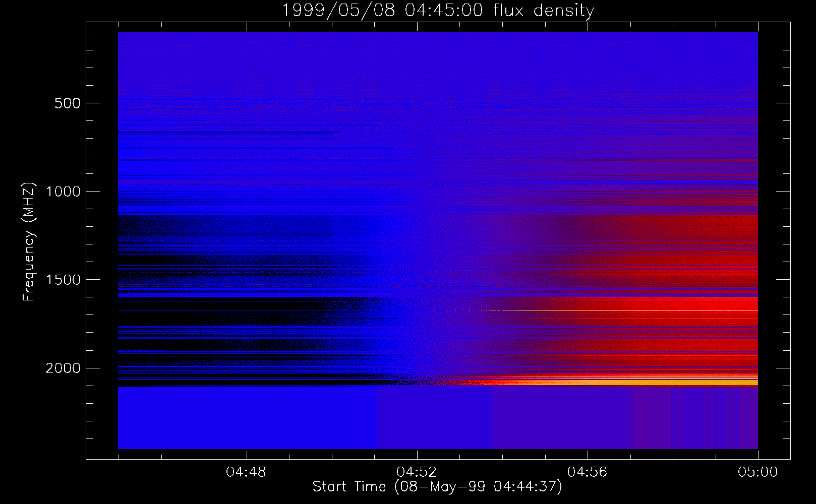
Task: Click the 'Start Time (08-May-99 04:44:37)' axis title
Action: coord(437,487)
